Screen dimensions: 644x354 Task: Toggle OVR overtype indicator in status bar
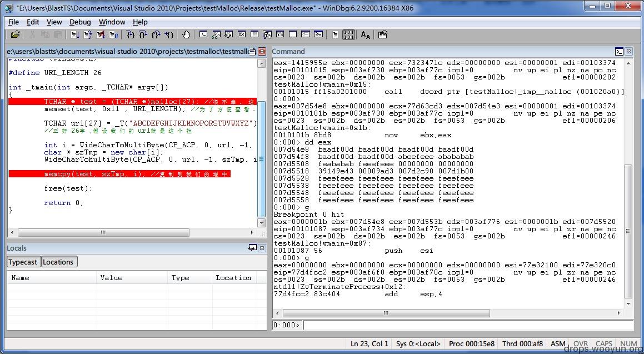(581, 343)
